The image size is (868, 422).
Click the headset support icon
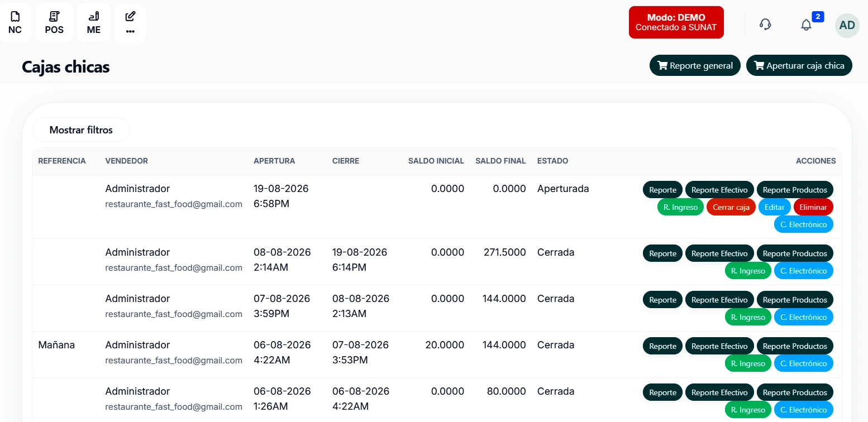pyautogui.click(x=766, y=25)
